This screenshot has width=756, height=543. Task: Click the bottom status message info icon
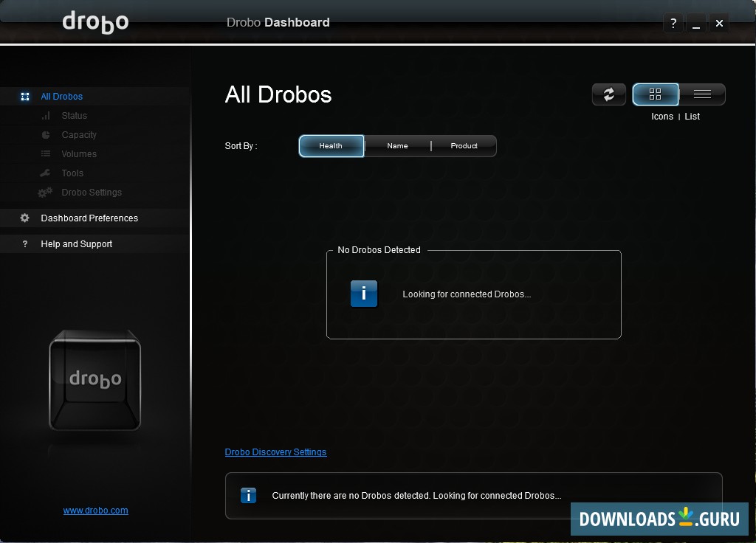pos(248,495)
